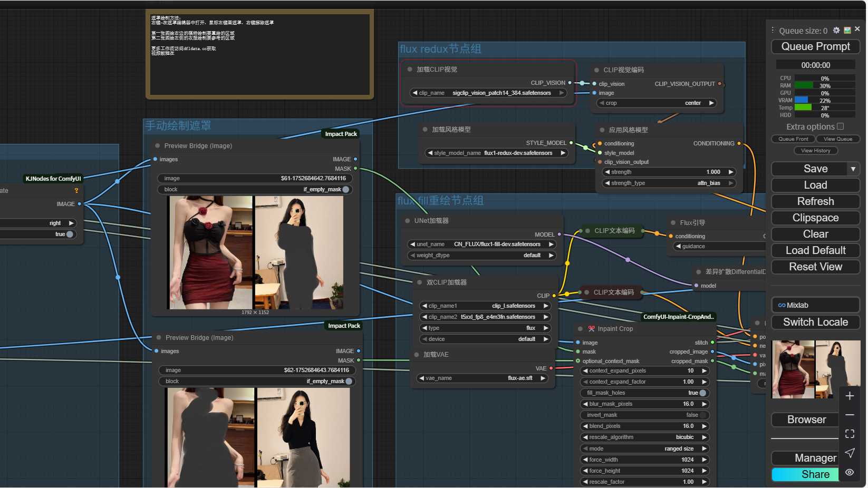Collapse the 加载风格模型 node via its dot
Image resolution: width=868 pixels, height=488 pixels.
(x=425, y=129)
